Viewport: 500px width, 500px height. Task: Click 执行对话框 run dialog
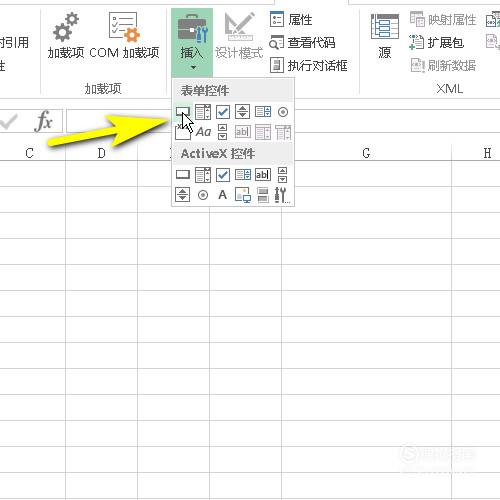(308, 65)
